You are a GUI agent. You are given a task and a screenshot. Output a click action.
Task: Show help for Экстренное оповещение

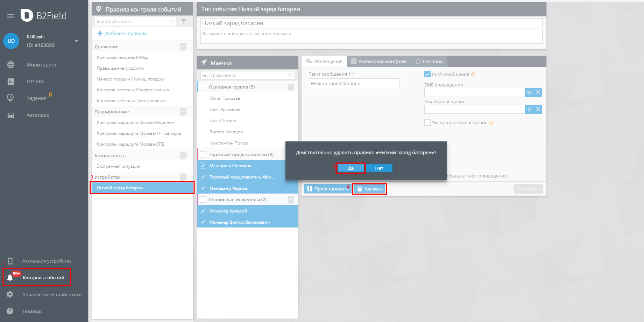[491, 123]
